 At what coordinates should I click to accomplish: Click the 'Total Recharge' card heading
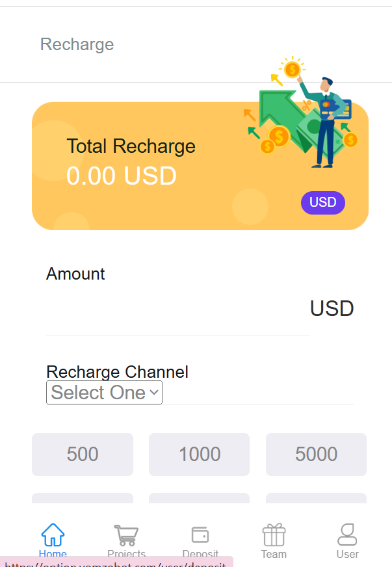pyautogui.click(x=131, y=146)
